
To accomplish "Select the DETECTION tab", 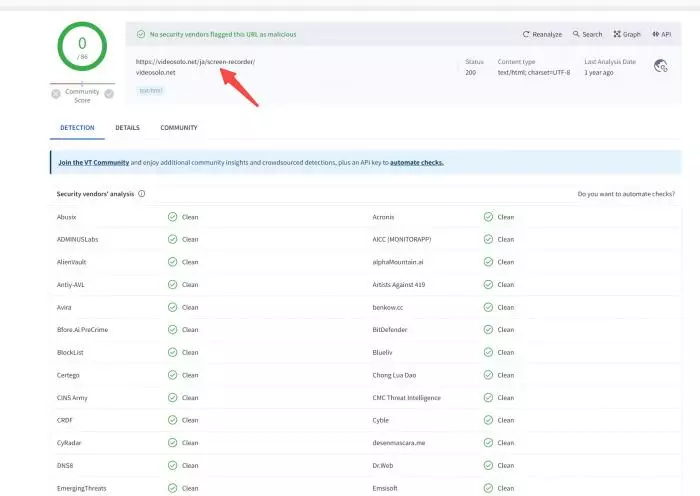I will [x=77, y=128].
